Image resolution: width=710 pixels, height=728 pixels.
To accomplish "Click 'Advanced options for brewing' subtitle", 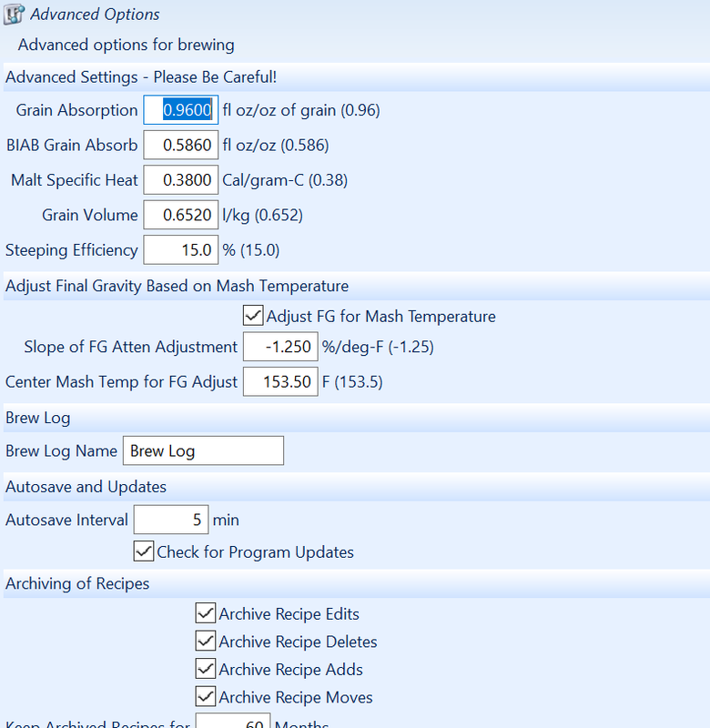I will [x=127, y=45].
